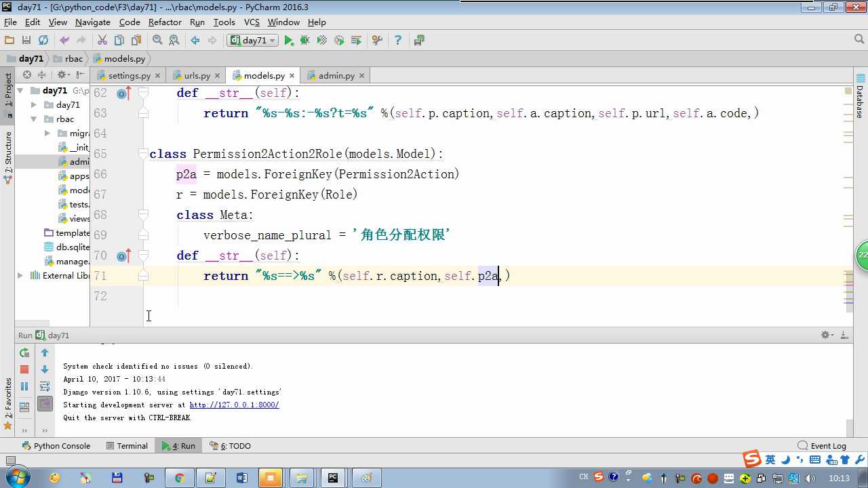Open Help question mark icon
Image resolution: width=868 pixels, height=488 pixels.
coord(398,41)
